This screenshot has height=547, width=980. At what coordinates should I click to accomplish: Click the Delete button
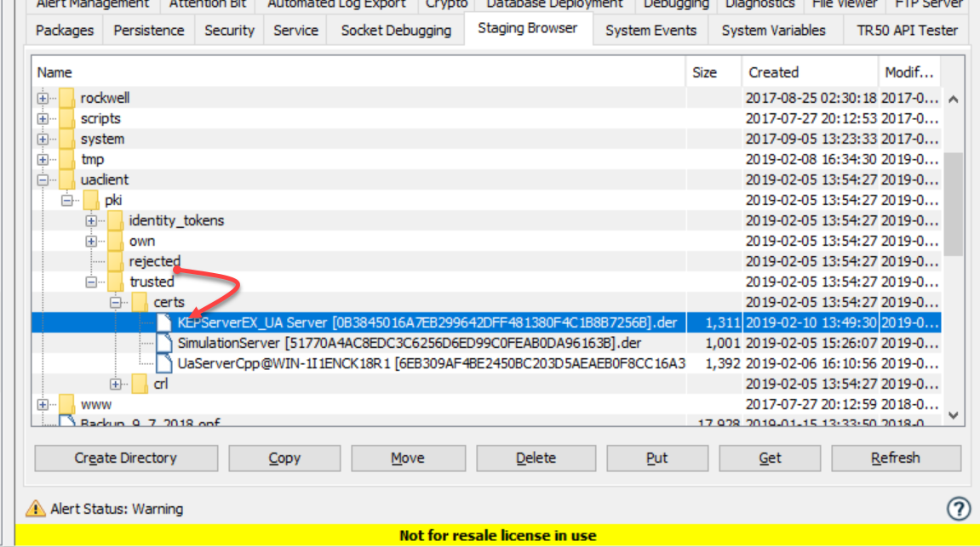click(x=536, y=458)
